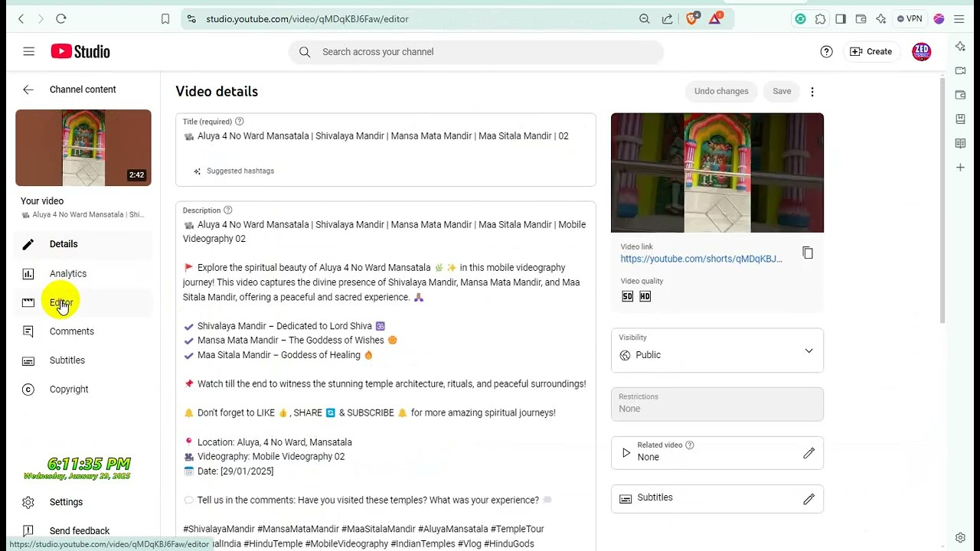Open Analytics in the sidebar
The image size is (980, 551).
click(x=83, y=273)
